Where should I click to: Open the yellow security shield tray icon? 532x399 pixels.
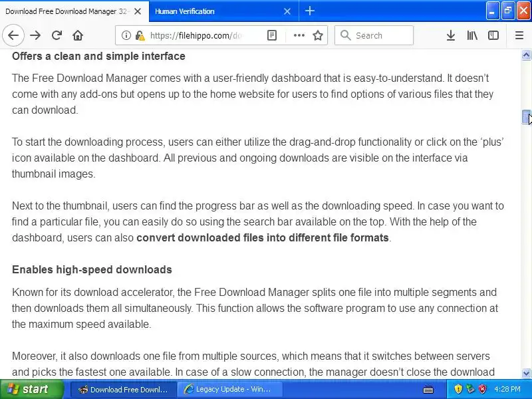(458, 389)
